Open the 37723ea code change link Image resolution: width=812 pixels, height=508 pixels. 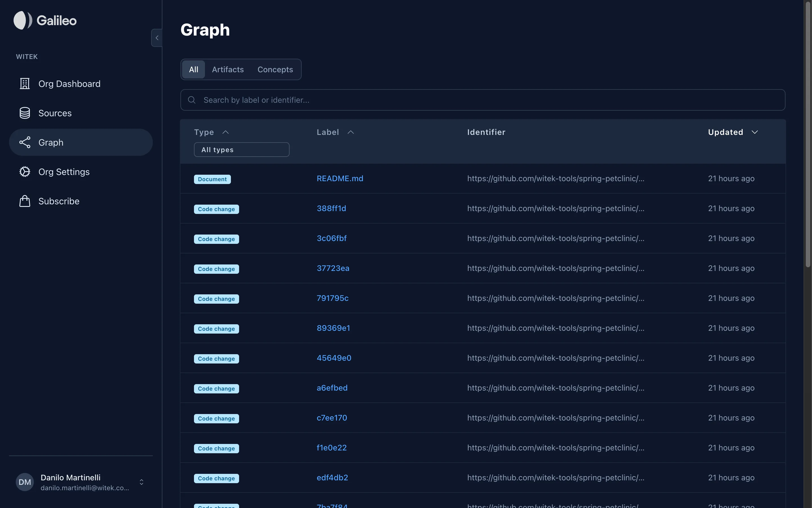(333, 268)
